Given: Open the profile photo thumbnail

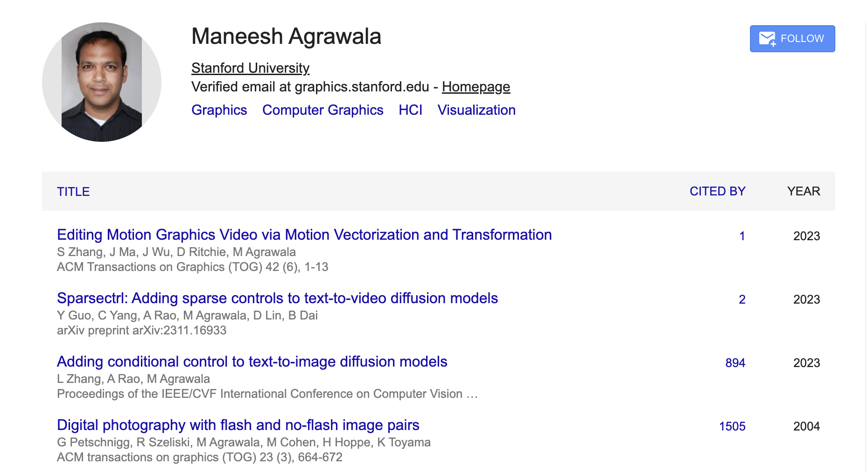Looking at the screenshot, I should pos(102,82).
